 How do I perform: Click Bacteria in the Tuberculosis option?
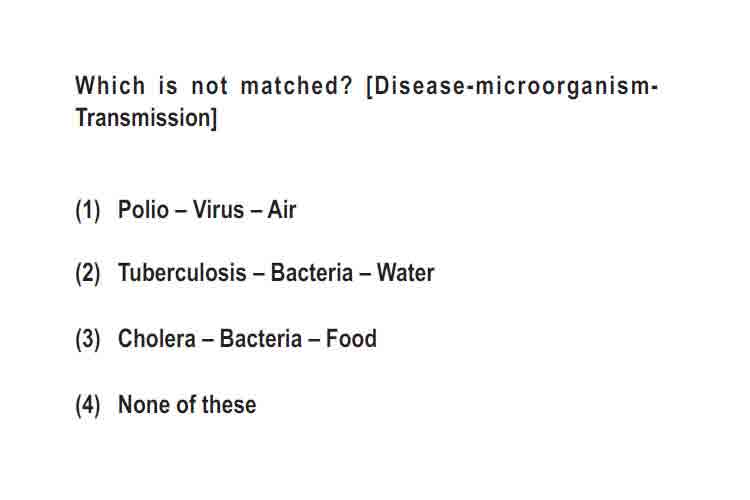click(x=312, y=273)
